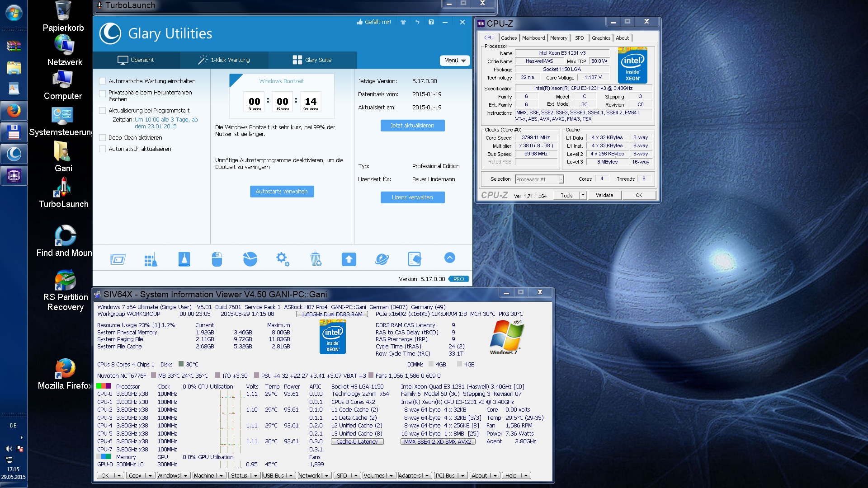Click the recycle bin uninstaller icon

tap(316, 259)
